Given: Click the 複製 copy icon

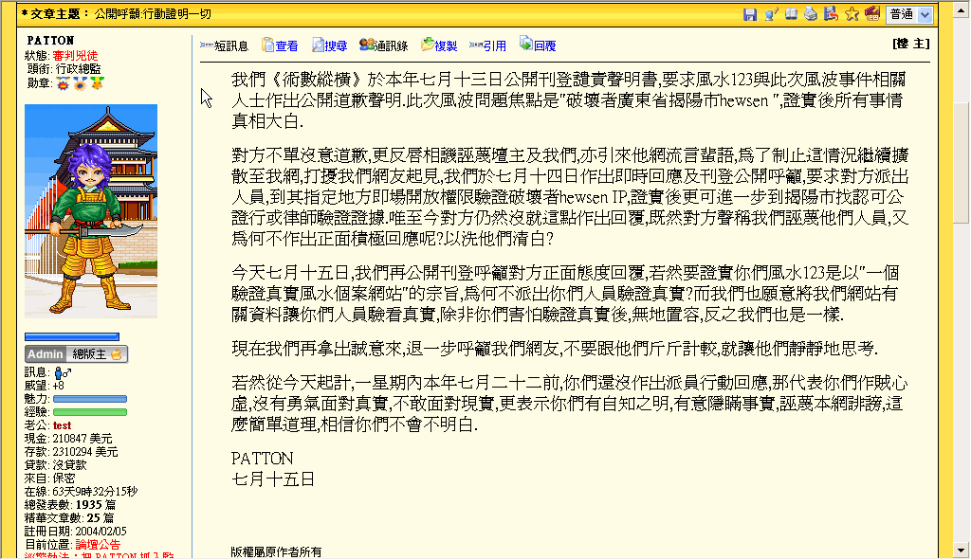Looking at the screenshot, I should (x=428, y=45).
